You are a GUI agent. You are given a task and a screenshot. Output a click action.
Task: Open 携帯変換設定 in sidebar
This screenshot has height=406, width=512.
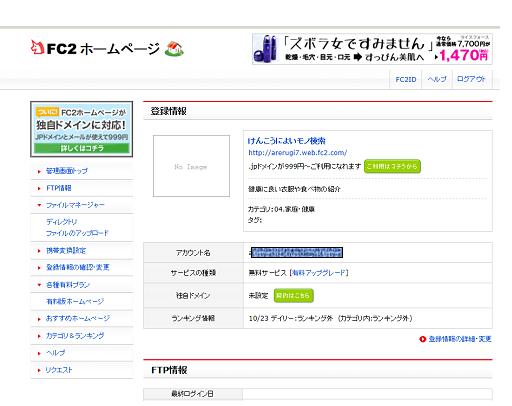coord(66,250)
